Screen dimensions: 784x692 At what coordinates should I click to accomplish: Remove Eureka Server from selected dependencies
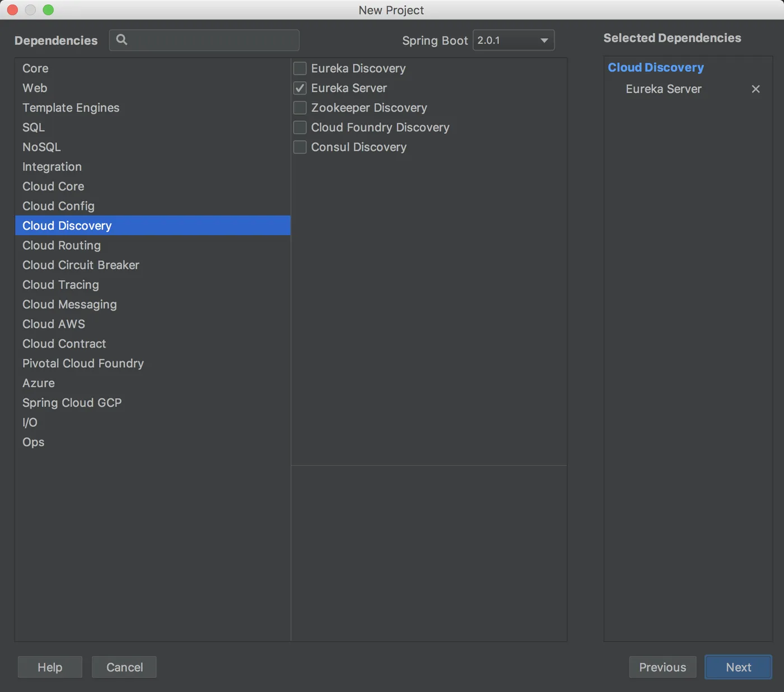click(x=755, y=89)
